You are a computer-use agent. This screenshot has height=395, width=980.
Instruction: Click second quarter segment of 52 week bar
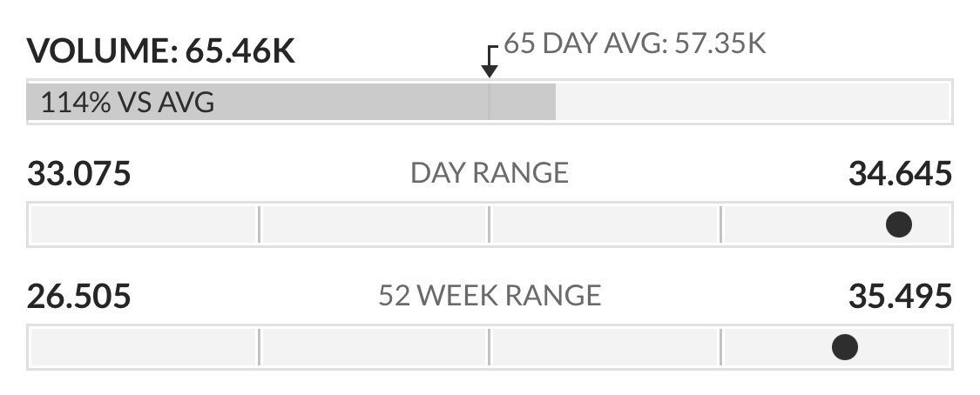tap(375, 347)
